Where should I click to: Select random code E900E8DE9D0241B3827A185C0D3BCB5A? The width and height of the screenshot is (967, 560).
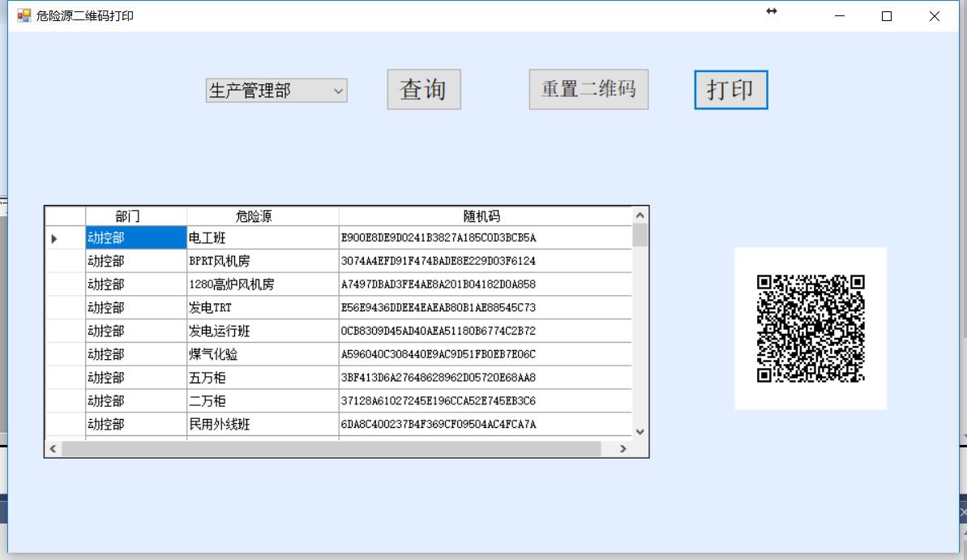pyautogui.click(x=486, y=238)
